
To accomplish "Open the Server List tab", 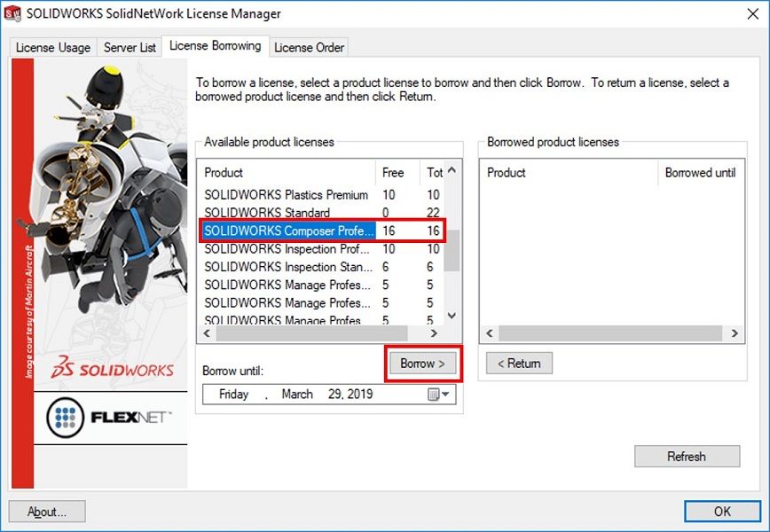I will point(130,47).
